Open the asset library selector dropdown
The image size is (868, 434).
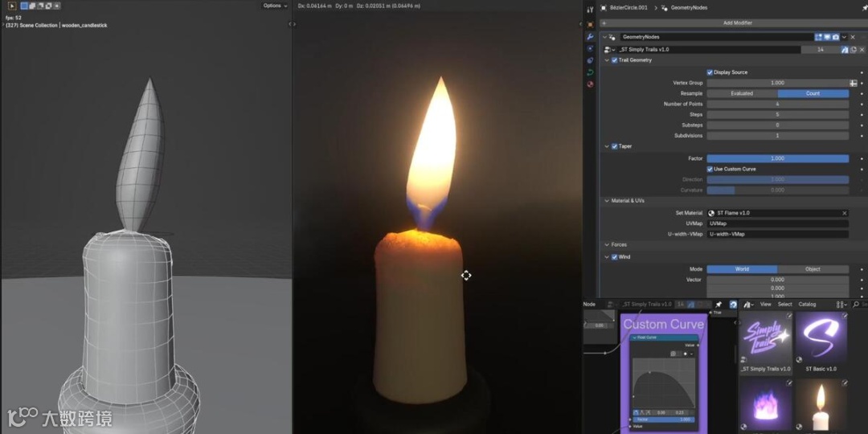(748, 305)
